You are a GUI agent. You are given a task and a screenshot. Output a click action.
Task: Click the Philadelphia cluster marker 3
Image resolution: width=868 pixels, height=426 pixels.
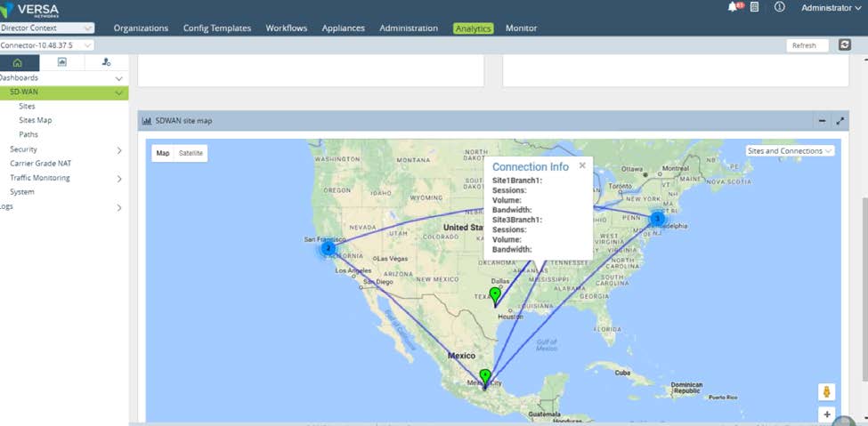[657, 219]
